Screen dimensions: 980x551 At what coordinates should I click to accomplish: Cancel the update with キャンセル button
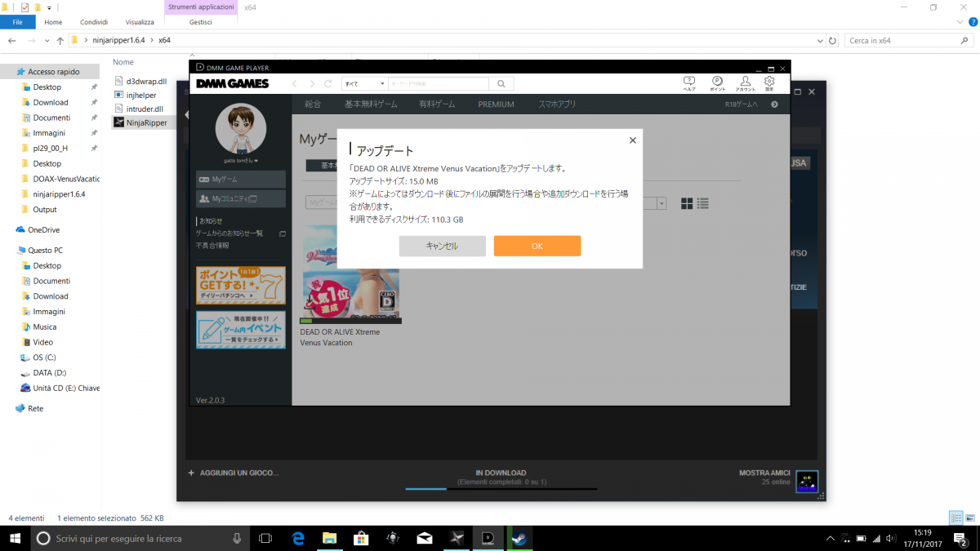(442, 246)
